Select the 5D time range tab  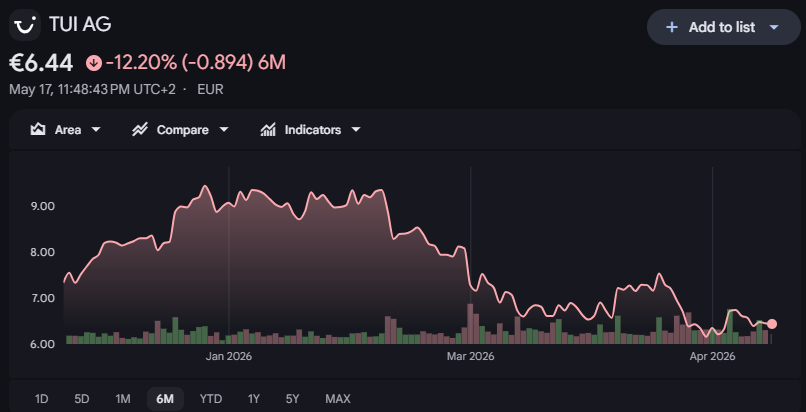coord(82,399)
